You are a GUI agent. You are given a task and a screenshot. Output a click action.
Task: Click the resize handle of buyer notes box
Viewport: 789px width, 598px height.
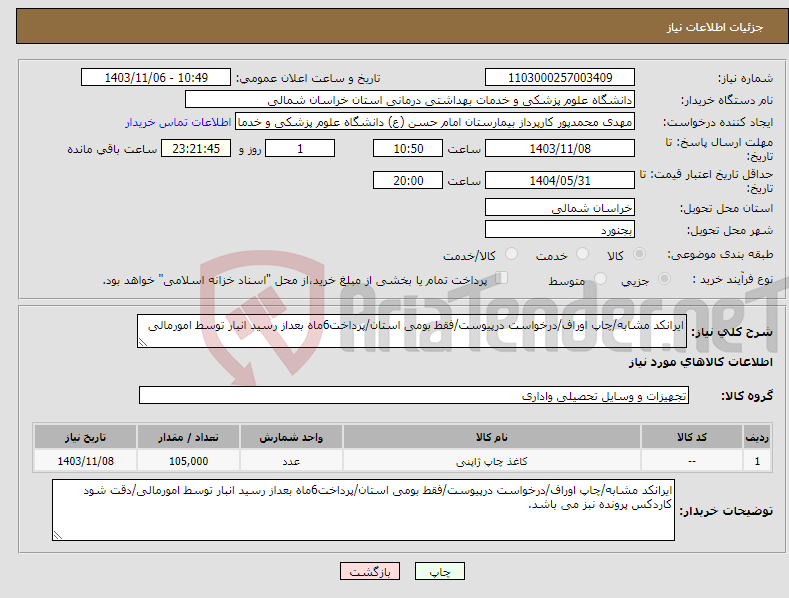point(57,536)
